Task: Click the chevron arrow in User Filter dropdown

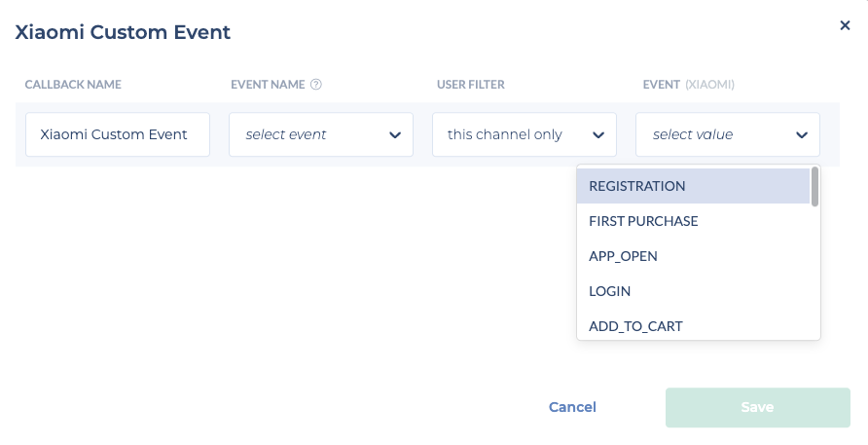Action: (x=598, y=135)
